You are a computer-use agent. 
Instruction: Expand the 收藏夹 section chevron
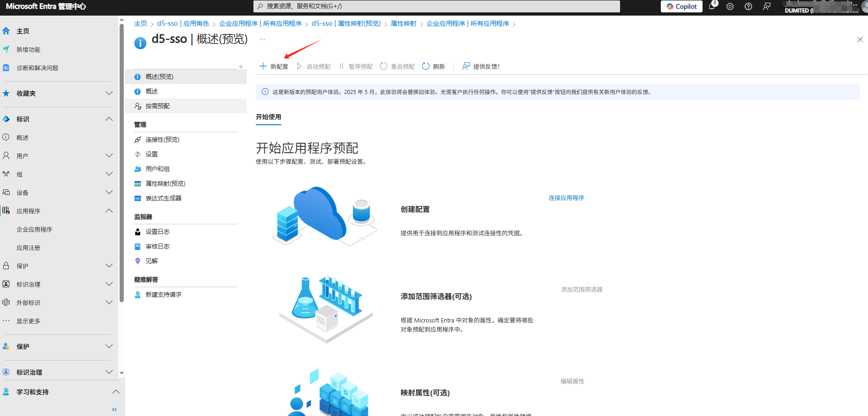(x=109, y=93)
